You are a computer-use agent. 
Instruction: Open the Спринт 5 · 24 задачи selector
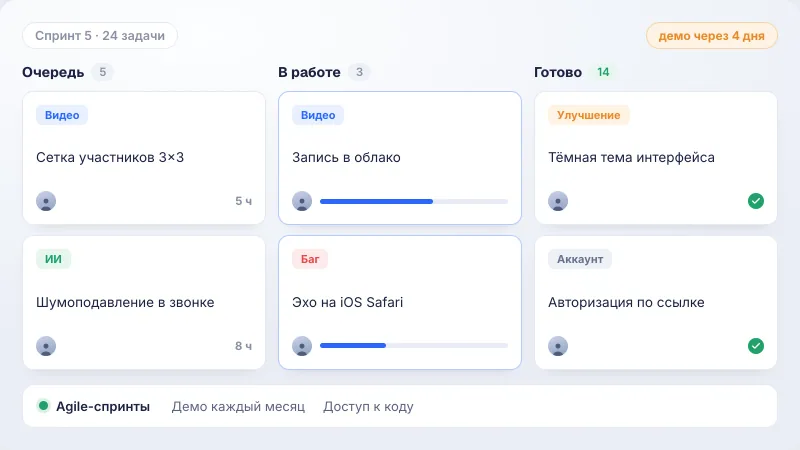click(x=100, y=36)
